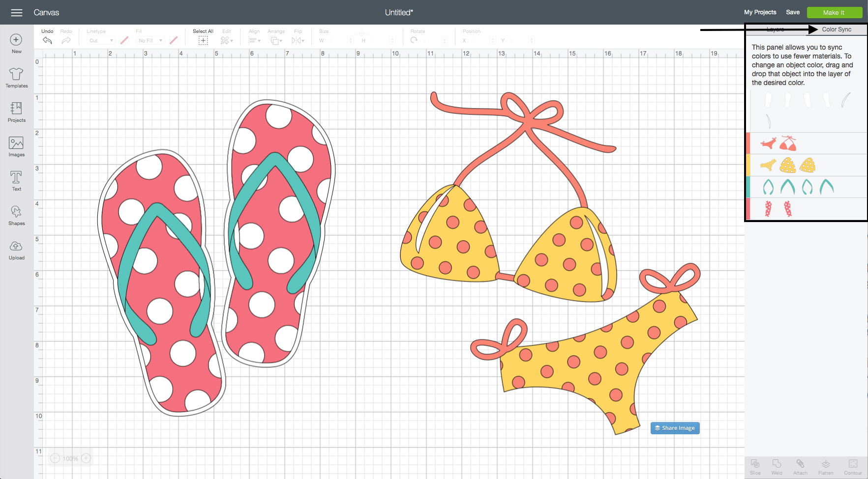Click the Weld tool icon

(777, 464)
